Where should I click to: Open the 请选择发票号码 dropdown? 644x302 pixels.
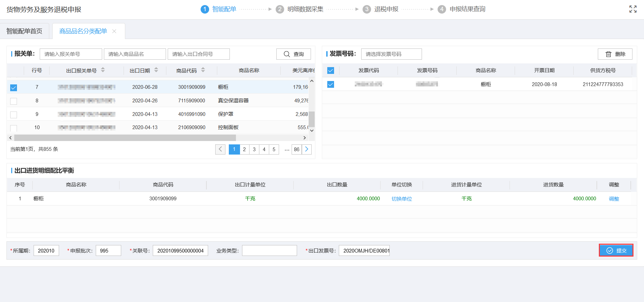pos(391,54)
